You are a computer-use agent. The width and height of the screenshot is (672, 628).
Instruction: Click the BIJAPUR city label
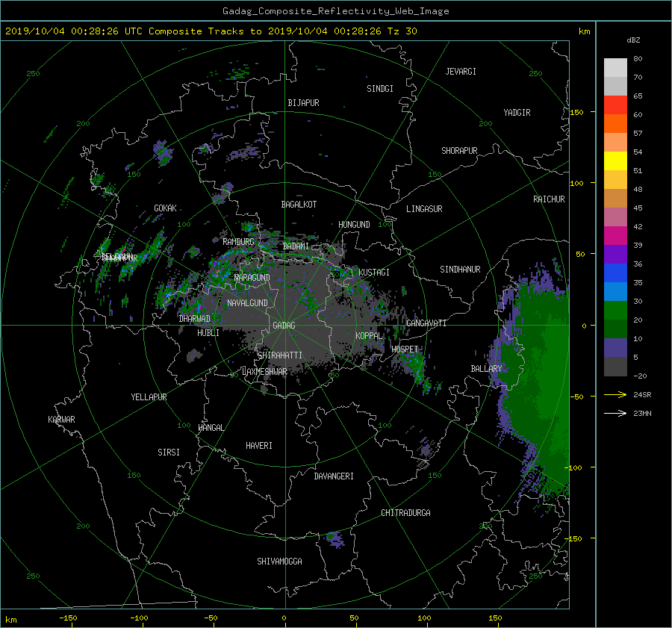coord(303,103)
